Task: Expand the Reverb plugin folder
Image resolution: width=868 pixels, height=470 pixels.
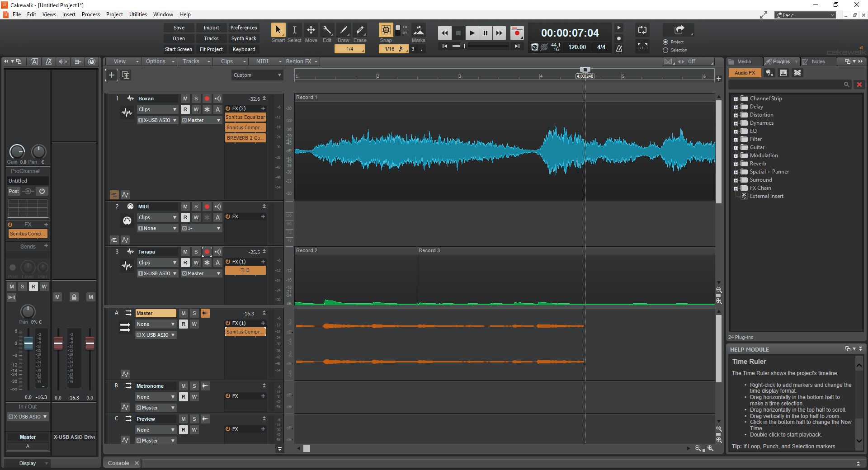Action: pos(736,164)
